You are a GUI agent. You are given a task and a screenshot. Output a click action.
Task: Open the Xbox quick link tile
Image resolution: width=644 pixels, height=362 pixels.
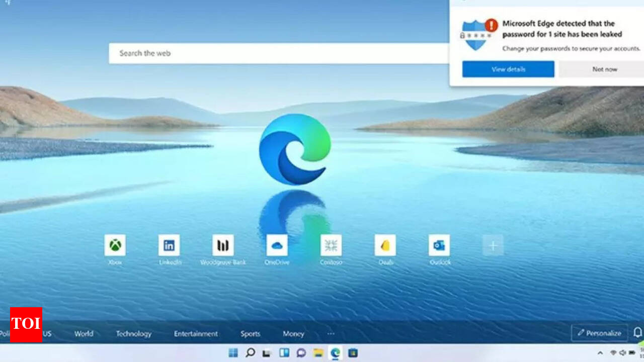pyautogui.click(x=115, y=245)
